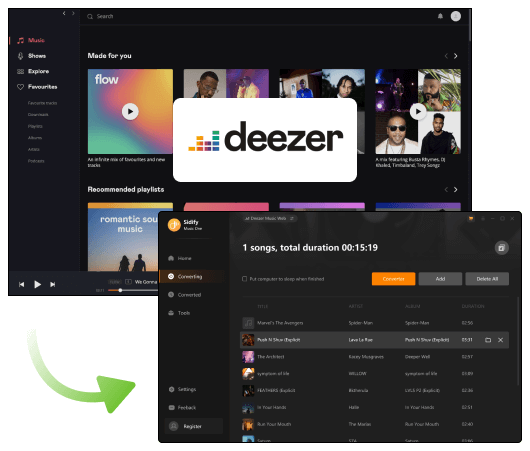Open Playlists sub-item in Deezer
This screenshot has width=530, height=451.
point(35,126)
